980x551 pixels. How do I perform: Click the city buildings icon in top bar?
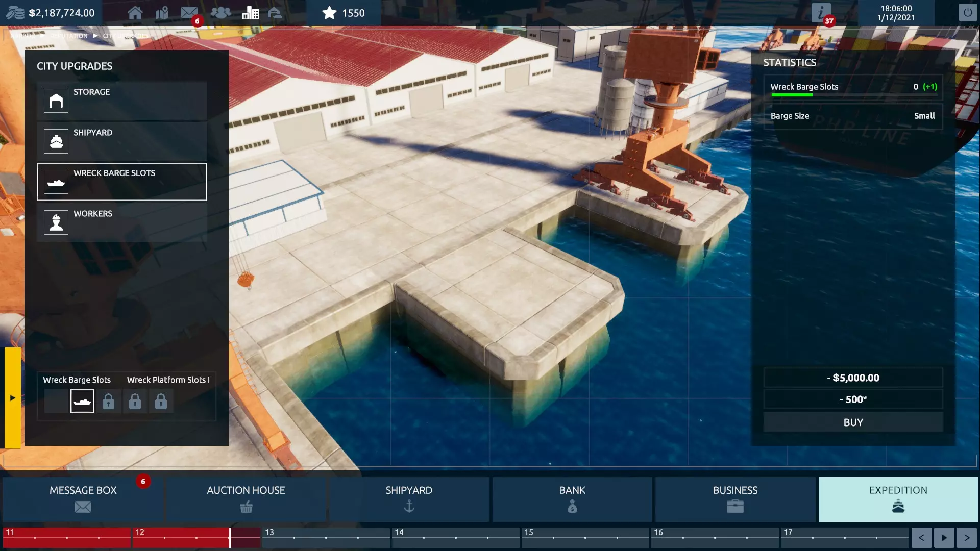pos(250,13)
